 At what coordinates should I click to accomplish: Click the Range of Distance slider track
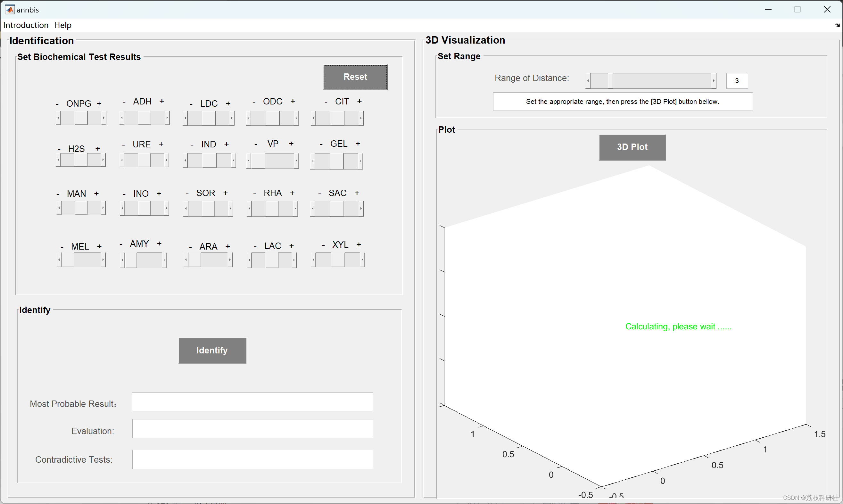pyautogui.click(x=662, y=81)
